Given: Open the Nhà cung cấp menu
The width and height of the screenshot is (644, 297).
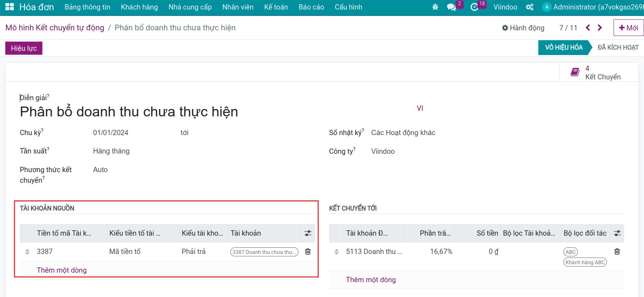Looking at the screenshot, I should [x=190, y=7].
